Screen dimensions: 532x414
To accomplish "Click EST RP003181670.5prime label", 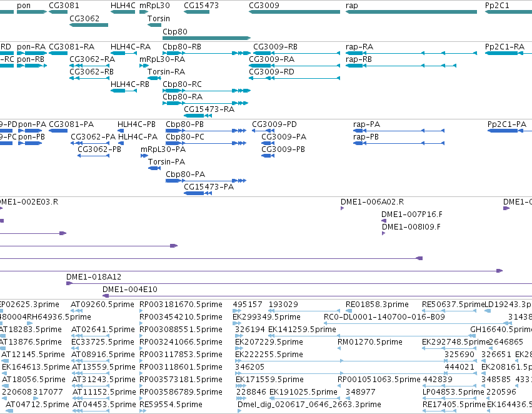I will tap(181, 304).
